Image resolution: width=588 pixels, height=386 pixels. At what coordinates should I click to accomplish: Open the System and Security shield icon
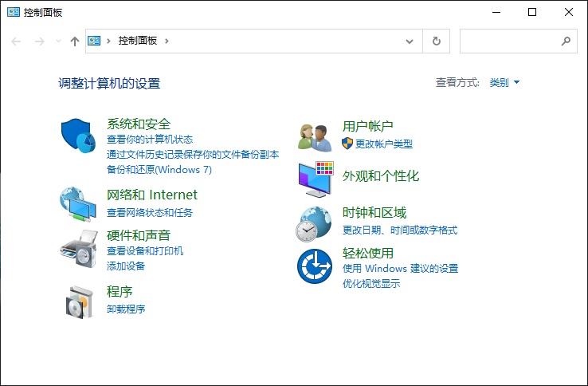pyautogui.click(x=78, y=136)
